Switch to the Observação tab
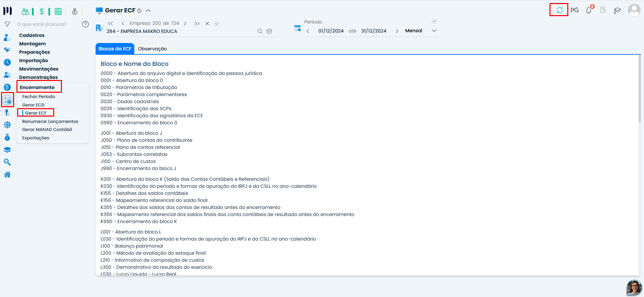The image size is (644, 297). click(x=152, y=49)
